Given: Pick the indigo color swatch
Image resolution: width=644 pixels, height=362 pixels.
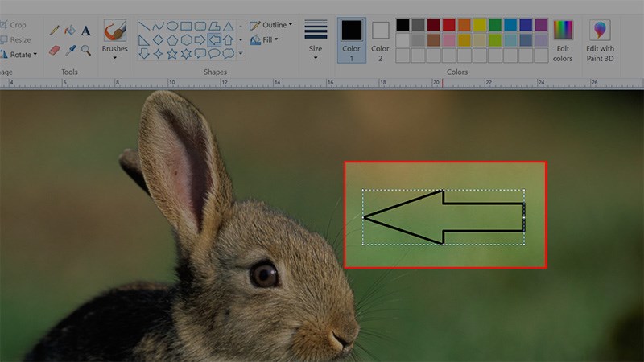Looking at the screenshot, I should pos(526,25).
